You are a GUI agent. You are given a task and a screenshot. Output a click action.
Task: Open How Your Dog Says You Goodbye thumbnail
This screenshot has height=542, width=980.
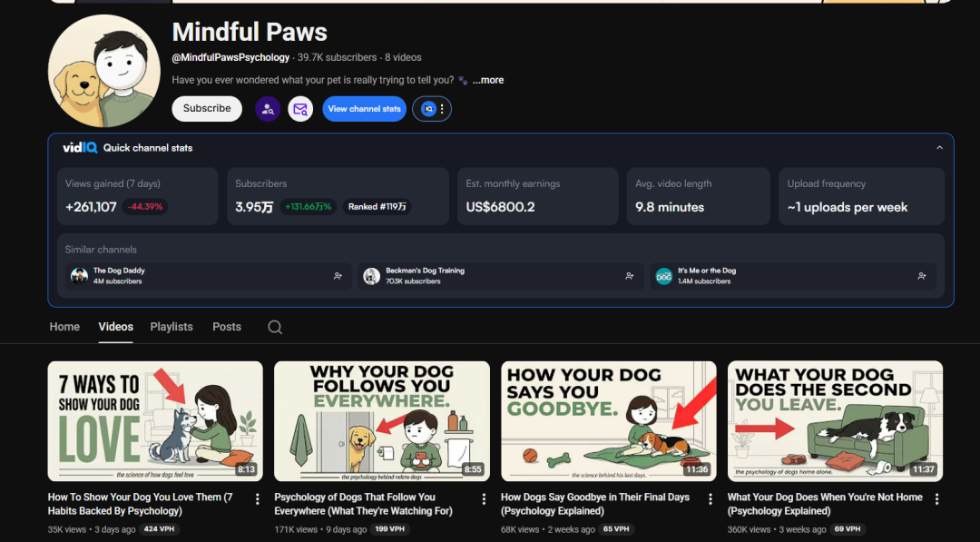[x=609, y=421]
